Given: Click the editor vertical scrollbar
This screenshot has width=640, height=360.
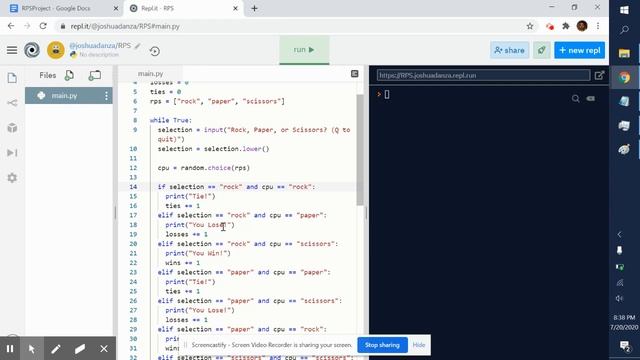Looking at the screenshot, I should pyautogui.click(x=360, y=150).
